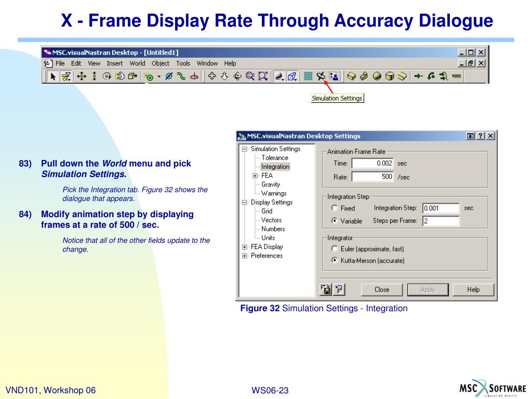Select Gravity in settings tree
Screen dimensions: 532x399
point(271,184)
